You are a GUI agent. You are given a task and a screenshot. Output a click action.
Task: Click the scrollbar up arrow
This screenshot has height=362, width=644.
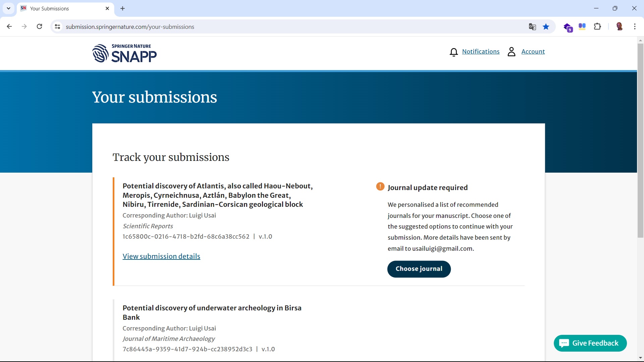point(641,40)
